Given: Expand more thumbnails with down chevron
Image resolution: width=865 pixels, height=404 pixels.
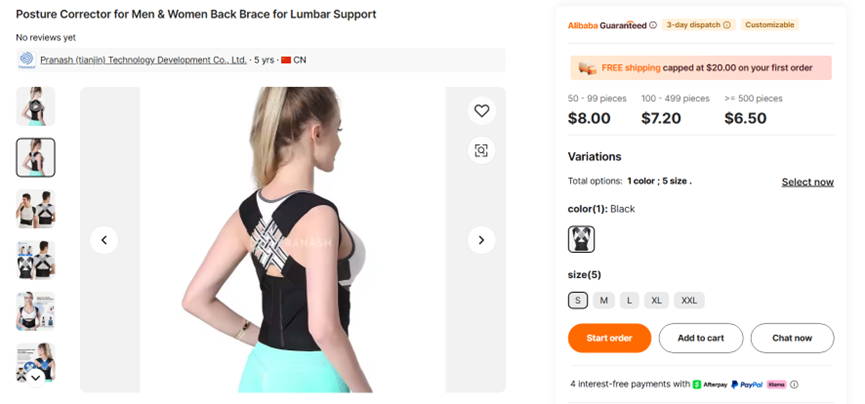Looking at the screenshot, I should coord(35,378).
